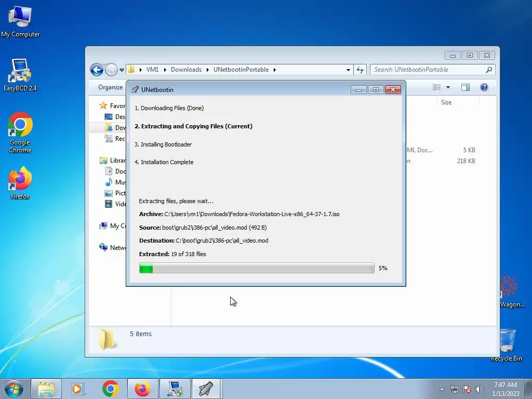Open Firefox desktop shortcut
The image size is (532, 399).
(20, 182)
